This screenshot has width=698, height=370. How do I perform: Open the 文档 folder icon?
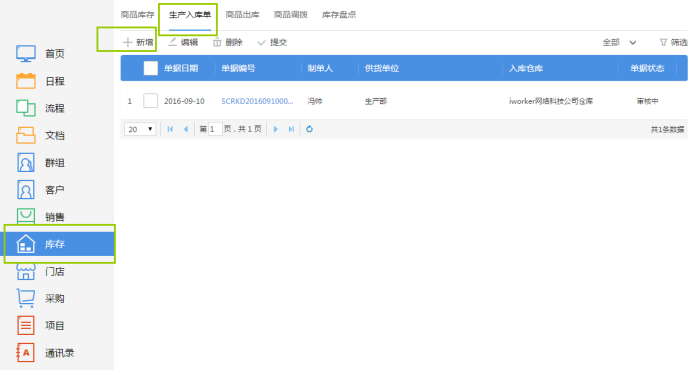(x=26, y=135)
